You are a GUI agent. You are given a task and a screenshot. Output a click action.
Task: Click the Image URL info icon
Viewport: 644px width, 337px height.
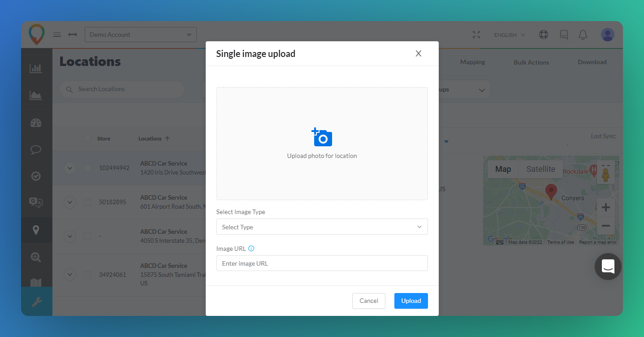251,249
